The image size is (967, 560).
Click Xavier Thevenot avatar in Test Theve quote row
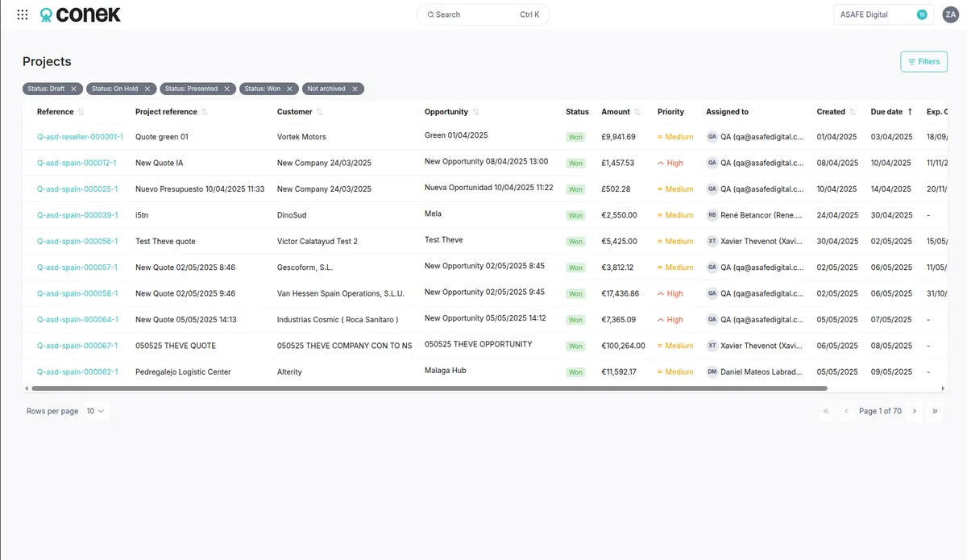(712, 241)
